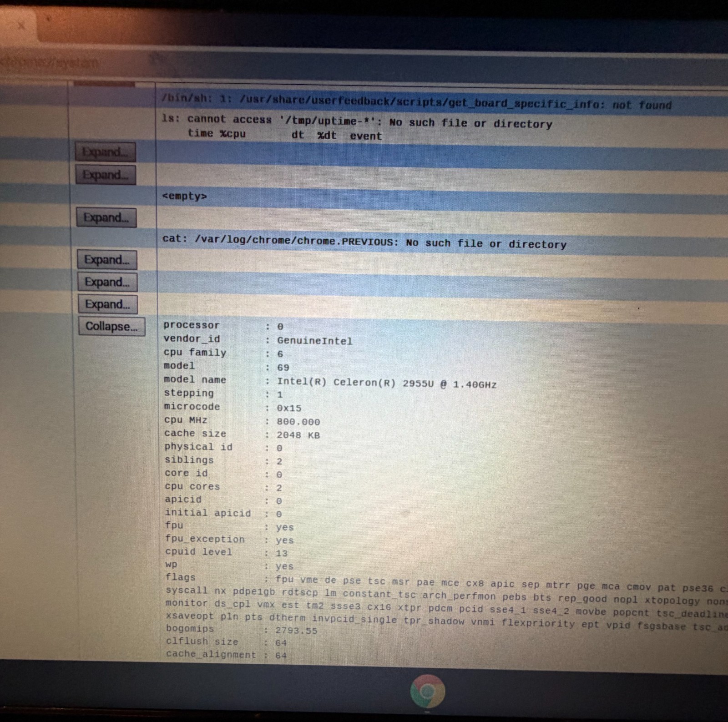Select the cache size value 2048 KB
Viewport: 728px width, 722px height.
click(x=298, y=435)
